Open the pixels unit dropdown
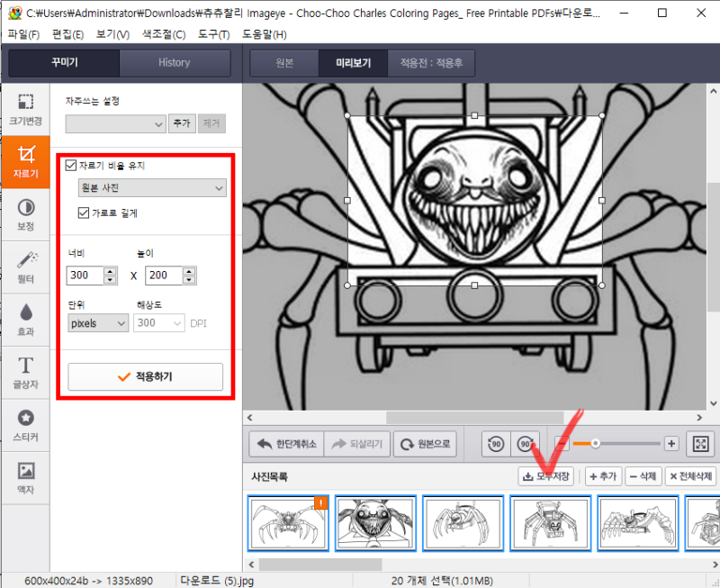The width and height of the screenshot is (720, 588). click(x=98, y=323)
